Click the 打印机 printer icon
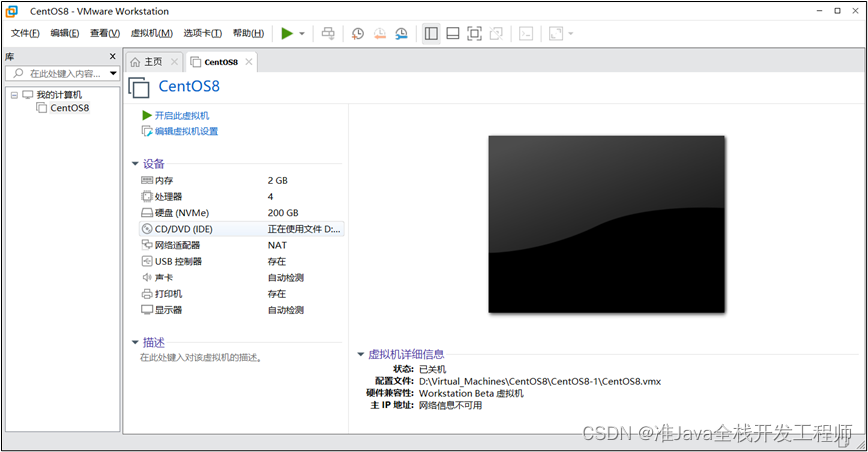 click(147, 294)
